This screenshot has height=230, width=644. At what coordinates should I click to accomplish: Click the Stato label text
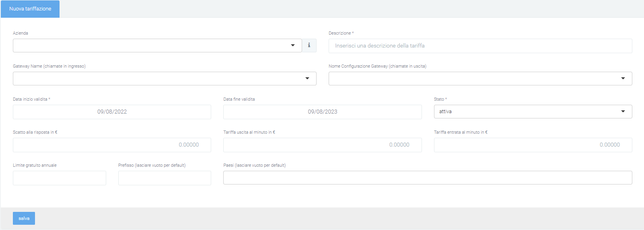[x=439, y=99]
